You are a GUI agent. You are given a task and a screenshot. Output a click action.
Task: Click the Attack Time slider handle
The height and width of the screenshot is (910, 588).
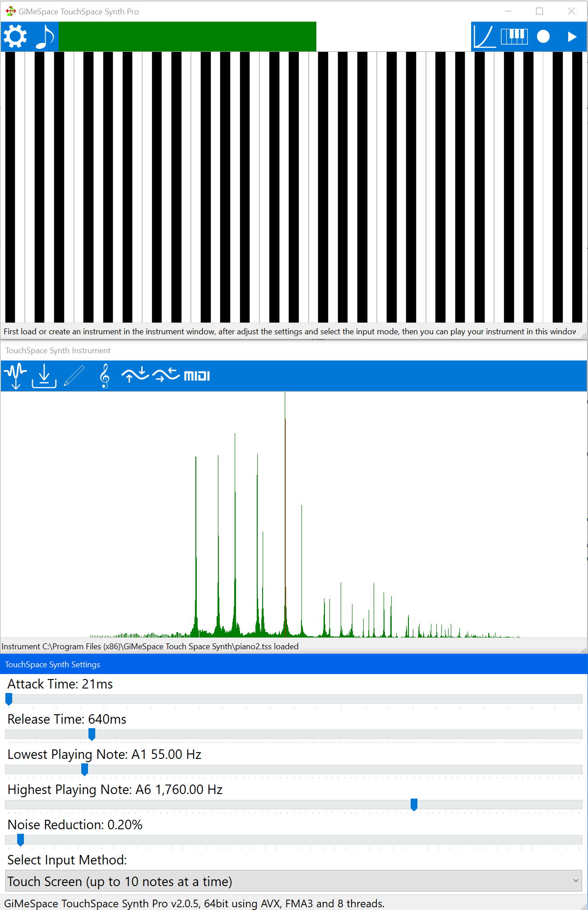[9, 699]
